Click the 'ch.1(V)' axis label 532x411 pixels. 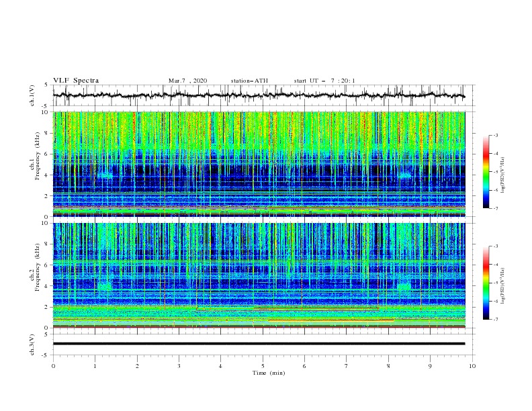tap(32, 95)
